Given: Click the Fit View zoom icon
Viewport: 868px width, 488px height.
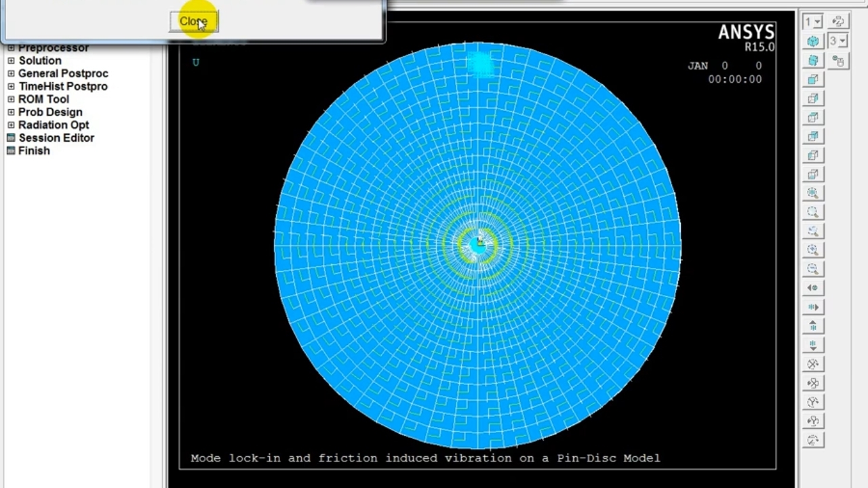Looking at the screenshot, I should click(813, 193).
